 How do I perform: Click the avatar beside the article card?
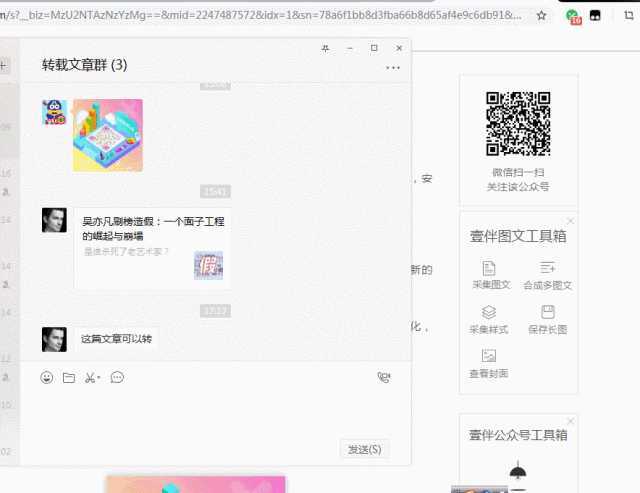(x=54, y=220)
